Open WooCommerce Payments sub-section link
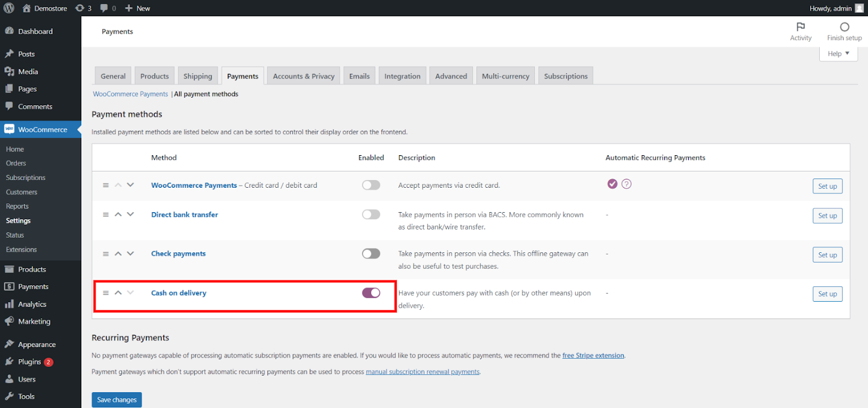Viewport: 868px width, 408px height. pyautogui.click(x=130, y=94)
